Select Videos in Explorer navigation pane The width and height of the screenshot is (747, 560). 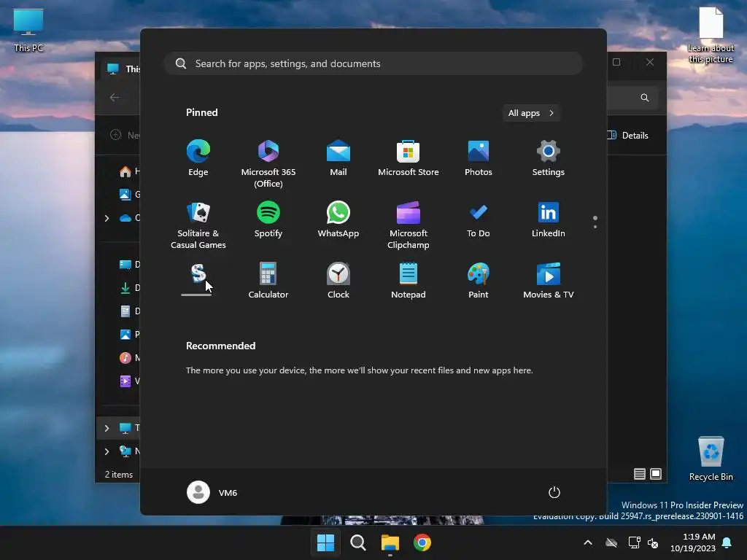(x=130, y=381)
